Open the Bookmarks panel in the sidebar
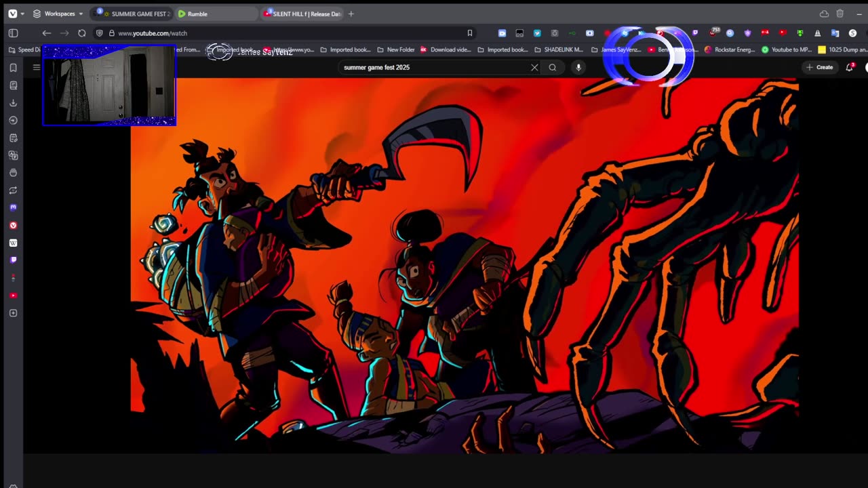The image size is (868, 488). click(x=13, y=68)
